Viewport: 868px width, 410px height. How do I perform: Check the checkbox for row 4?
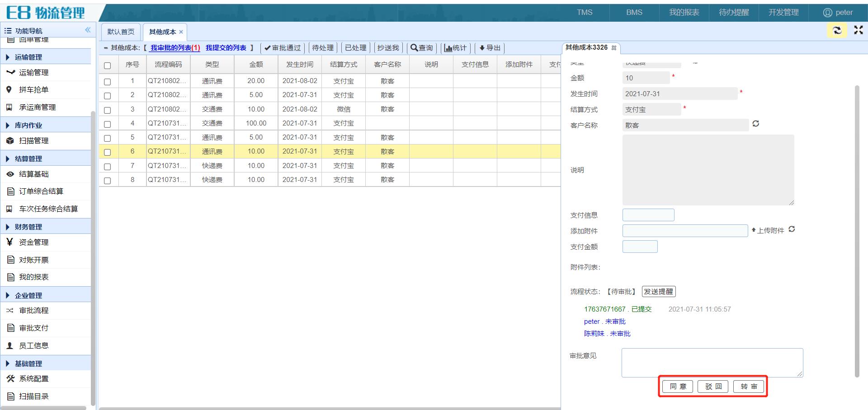(x=107, y=124)
